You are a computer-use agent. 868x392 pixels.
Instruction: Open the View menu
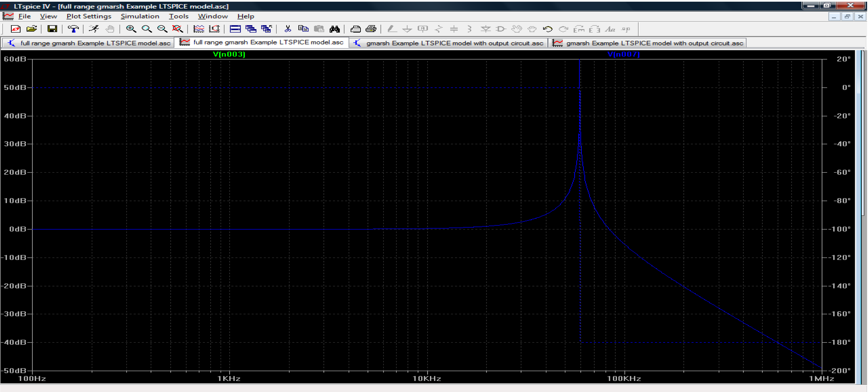click(x=49, y=16)
